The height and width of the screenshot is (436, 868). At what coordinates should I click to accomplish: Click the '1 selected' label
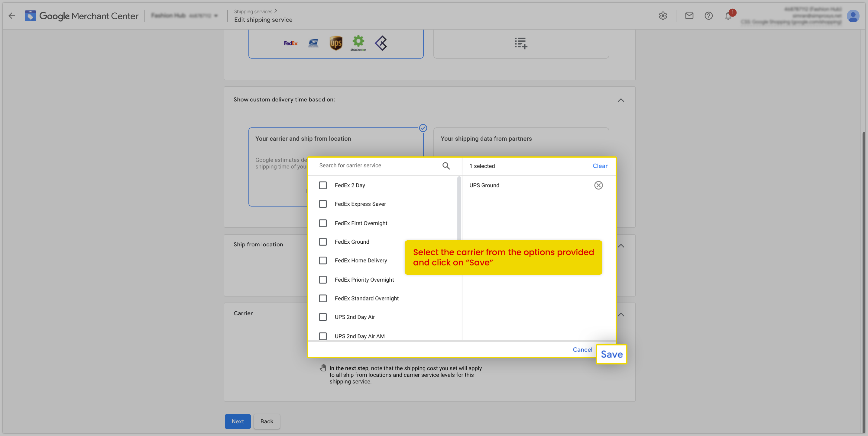[x=482, y=166]
